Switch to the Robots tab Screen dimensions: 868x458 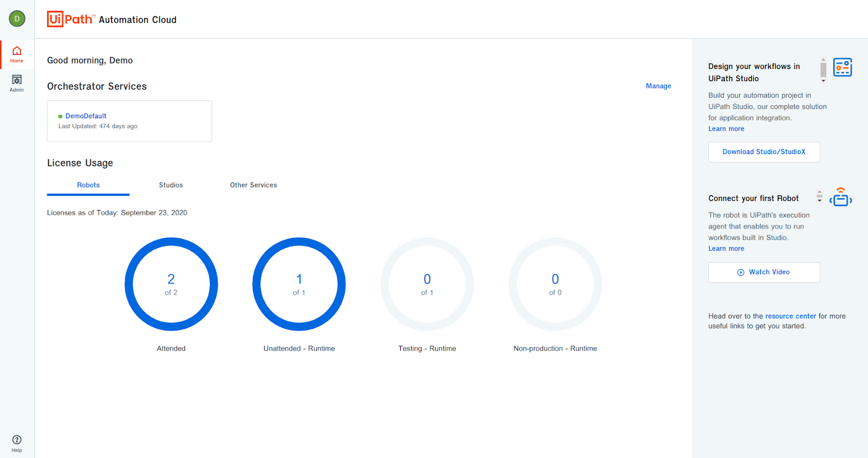[x=88, y=185]
